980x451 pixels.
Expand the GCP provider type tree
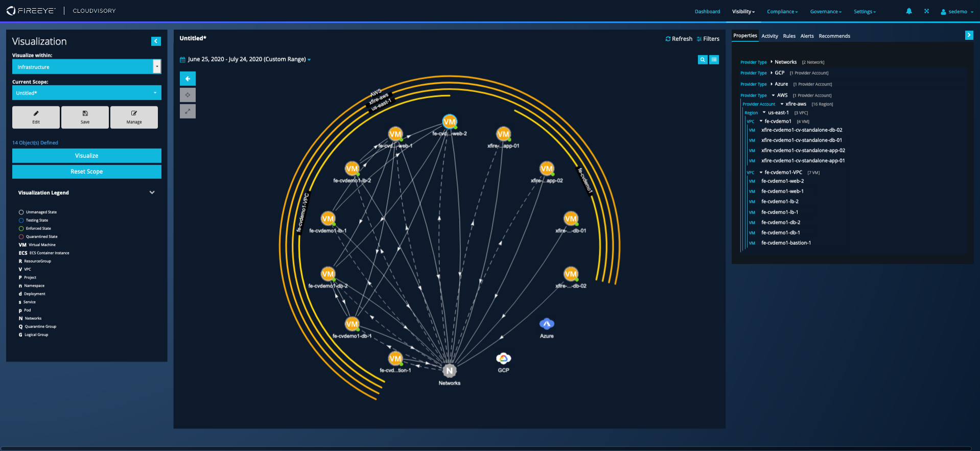click(772, 73)
